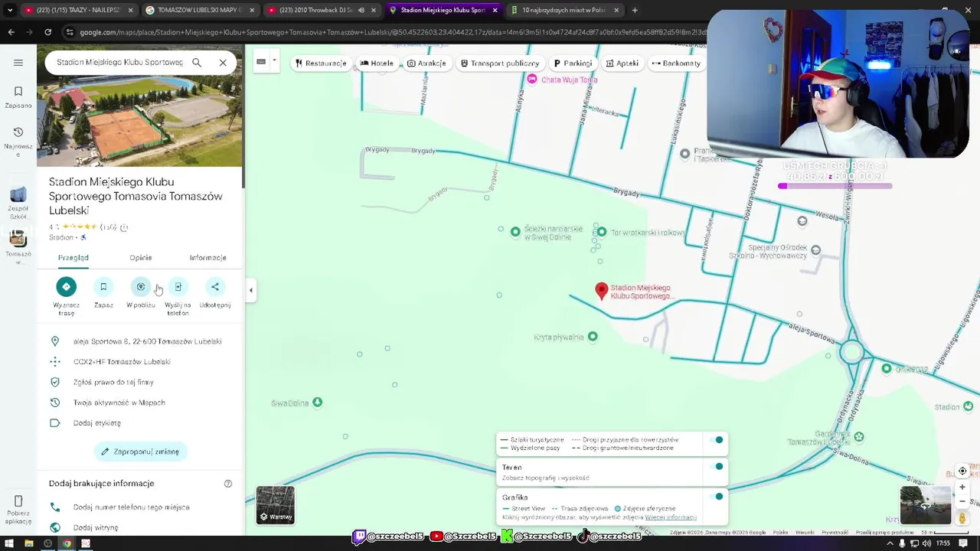Click the plus code CCX2+HF row
This screenshot has height=551, width=980.
(x=140, y=362)
